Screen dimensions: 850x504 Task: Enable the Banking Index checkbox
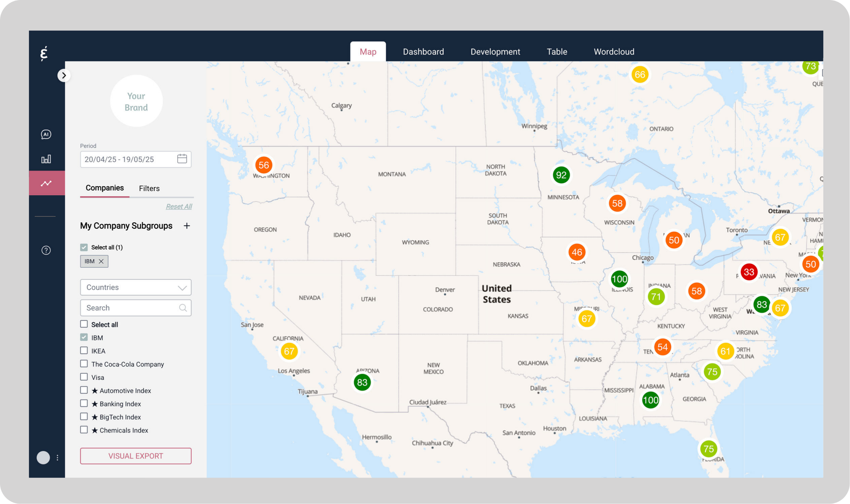pyautogui.click(x=84, y=403)
